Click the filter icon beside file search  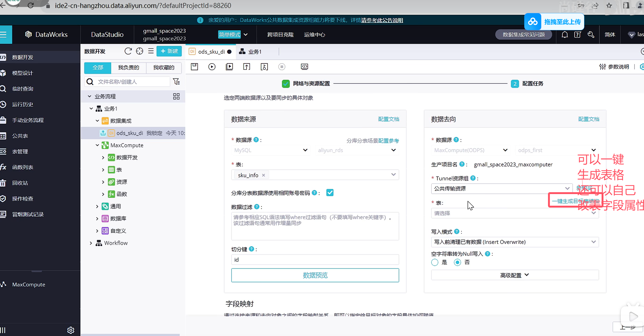click(176, 82)
